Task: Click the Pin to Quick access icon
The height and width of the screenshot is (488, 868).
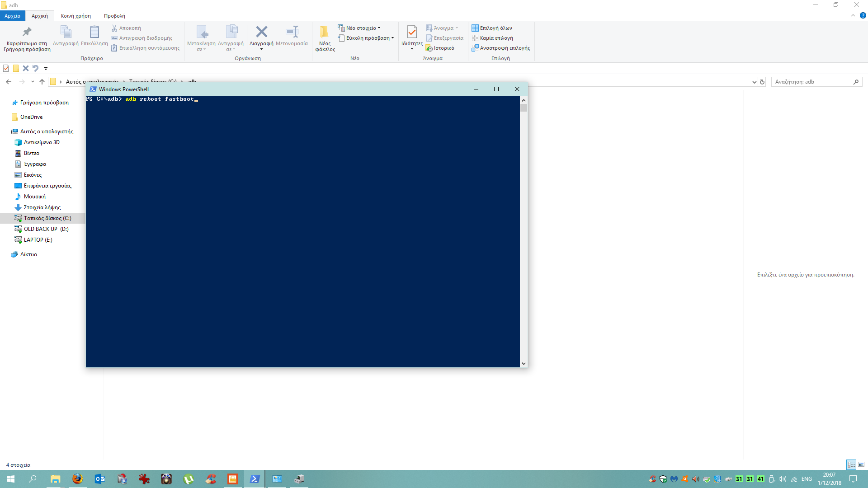Action: coord(27,32)
